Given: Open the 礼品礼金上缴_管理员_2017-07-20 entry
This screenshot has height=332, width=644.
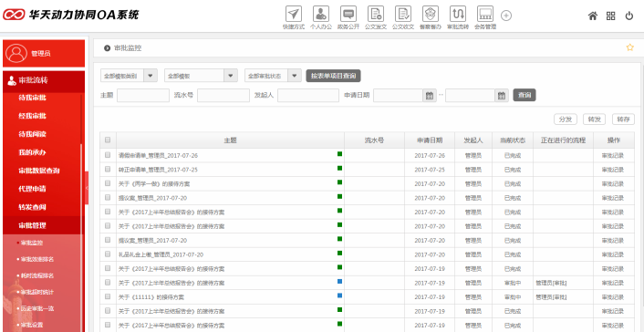Looking at the screenshot, I should pos(161,254).
